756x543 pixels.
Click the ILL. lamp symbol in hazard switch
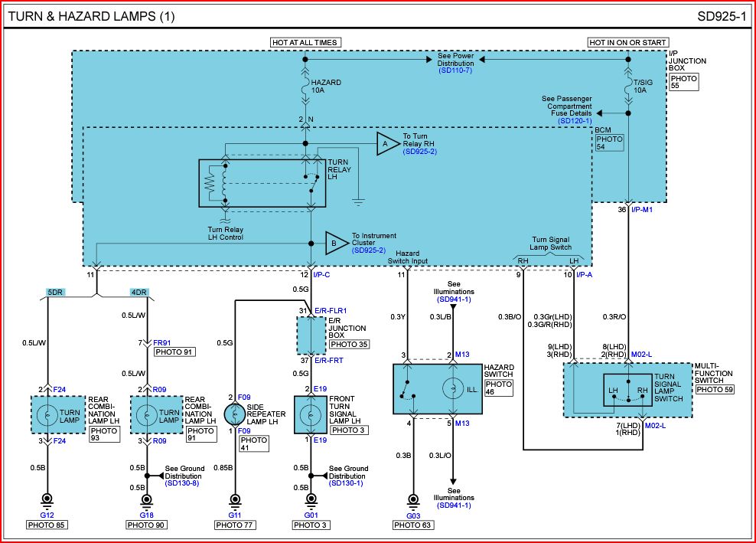(x=453, y=388)
